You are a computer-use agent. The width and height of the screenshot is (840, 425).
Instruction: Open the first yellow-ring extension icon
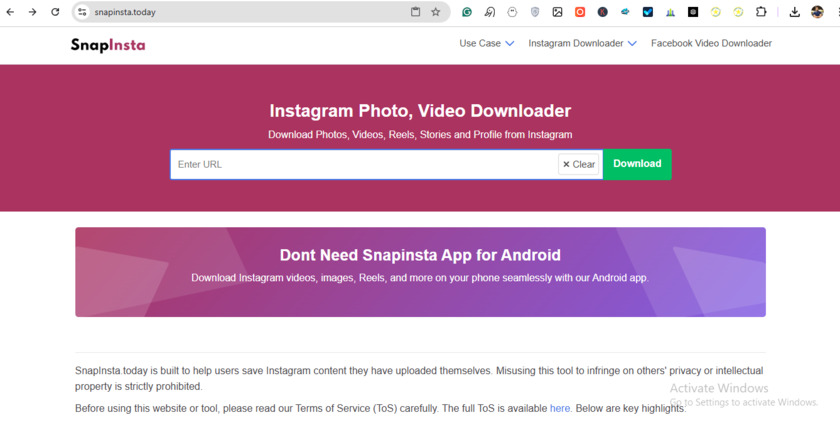[x=716, y=12]
